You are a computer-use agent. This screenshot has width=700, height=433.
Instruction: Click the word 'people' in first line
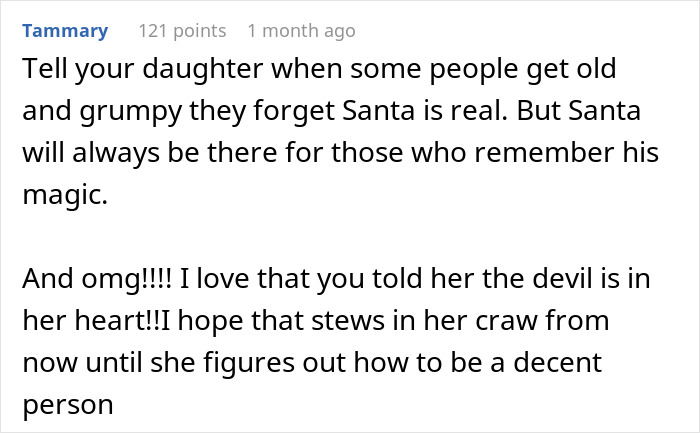pyautogui.click(x=474, y=69)
